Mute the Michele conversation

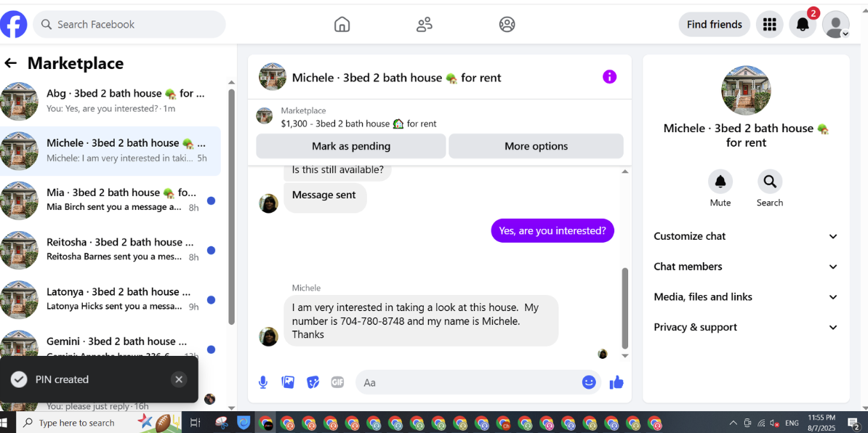pyautogui.click(x=720, y=188)
